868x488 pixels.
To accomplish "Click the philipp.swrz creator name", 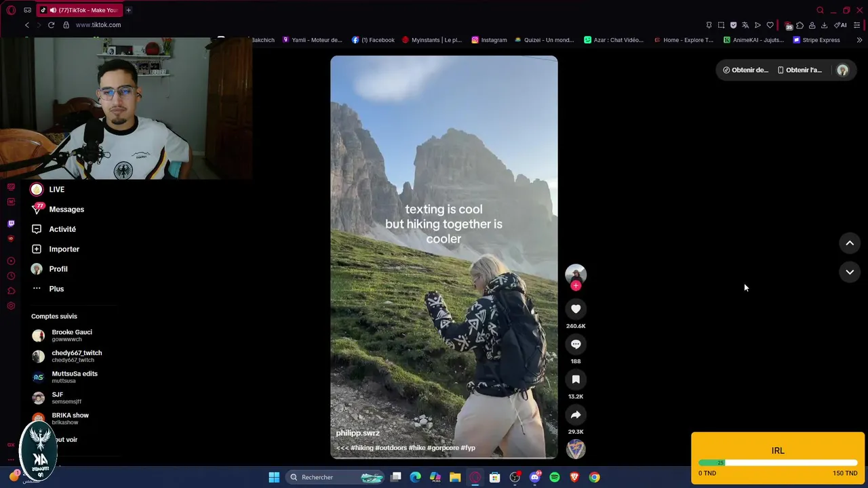I will (357, 433).
